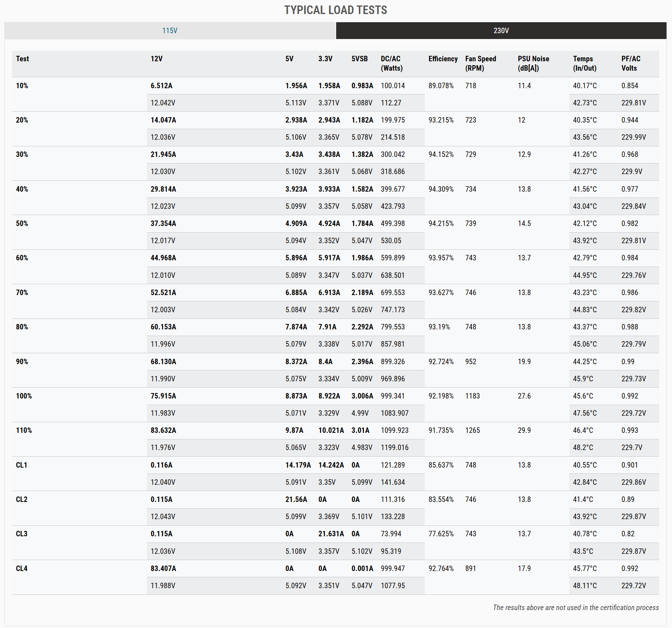
Task: Select the 100% test row label
Action: [24, 396]
